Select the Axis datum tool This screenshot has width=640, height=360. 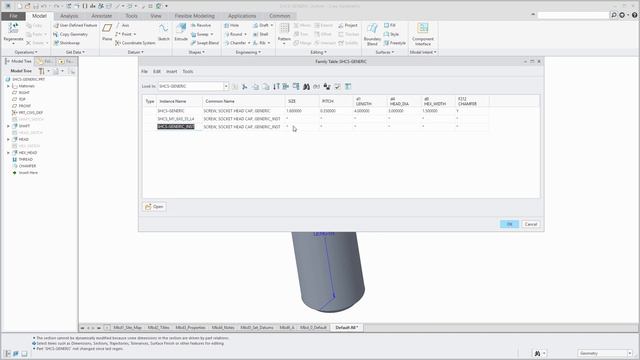[x=122, y=25]
